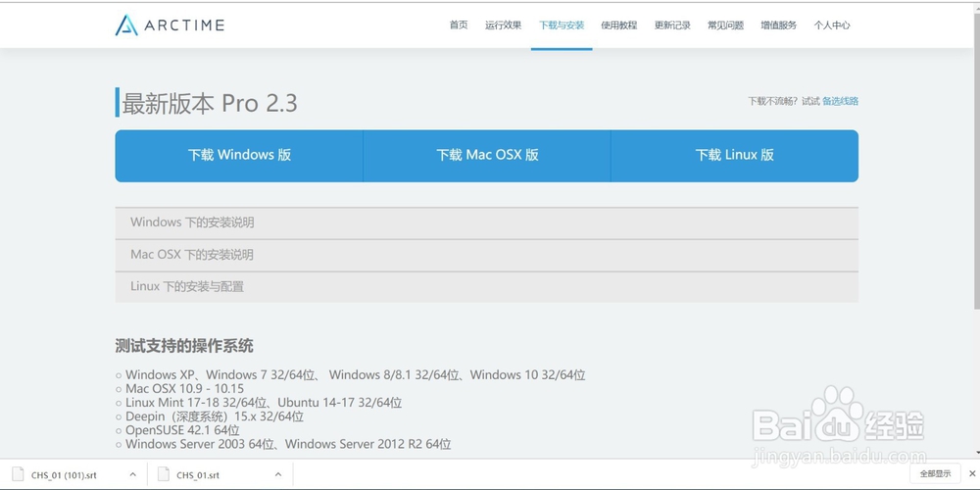This screenshot has height=490, width=980.
Task: Click heading 测试支持的操作系统
Action: click(184, 346)
